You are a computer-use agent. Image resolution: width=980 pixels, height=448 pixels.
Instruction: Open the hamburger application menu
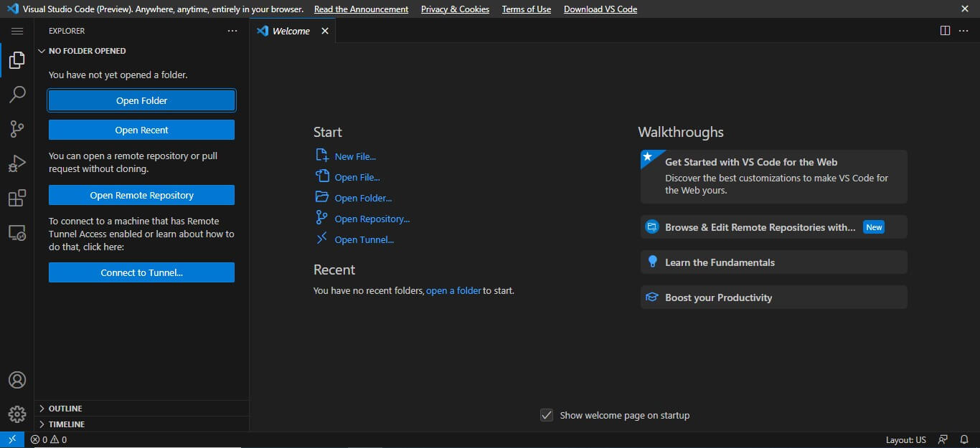point(17,31)
